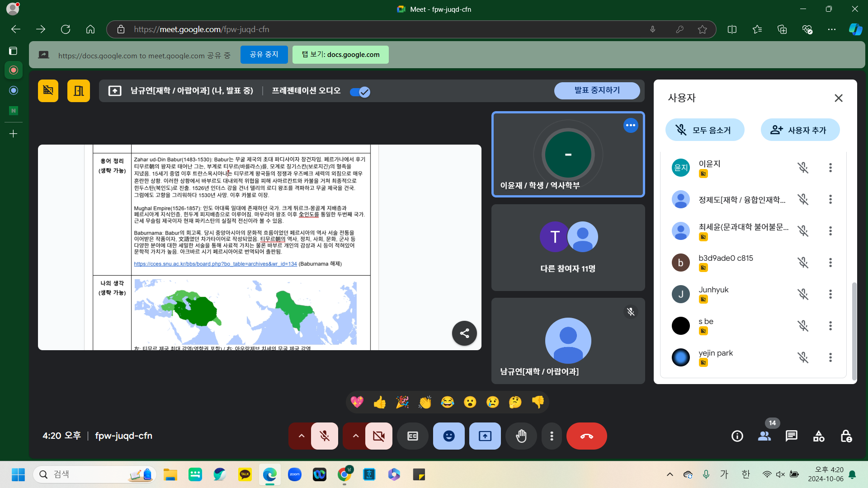Mute participant yejin park
Image resolution: width=868 pixels, height=488 pixels.
click(x=803, y=357)
